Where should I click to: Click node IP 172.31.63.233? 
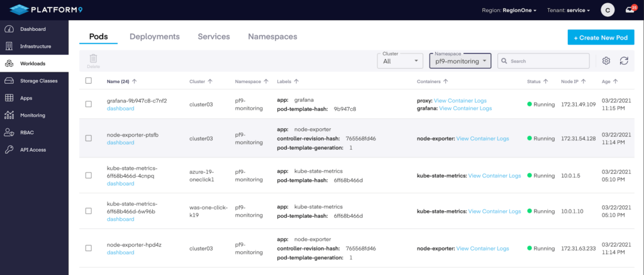(579, 249)
